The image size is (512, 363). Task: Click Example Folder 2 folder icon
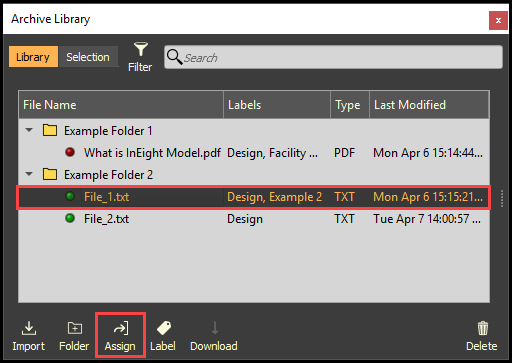[50, 174]
